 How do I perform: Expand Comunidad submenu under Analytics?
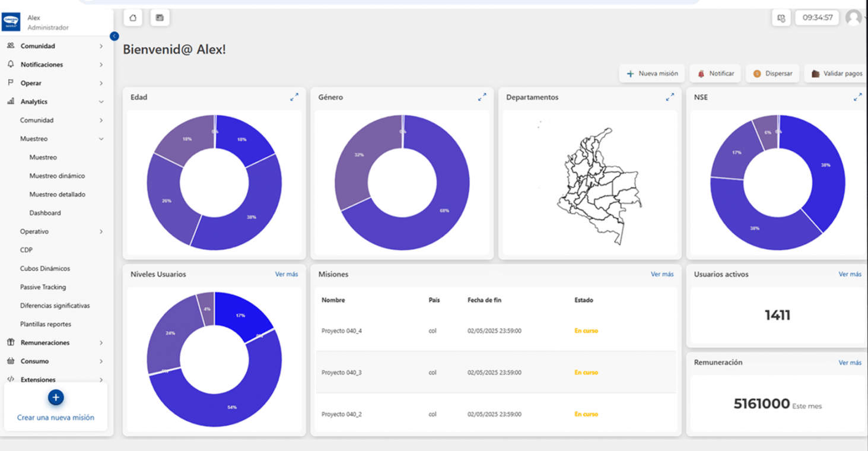(x=101, y=120)
